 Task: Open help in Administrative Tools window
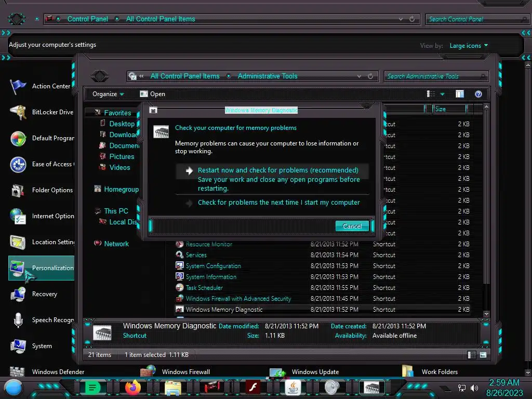(x=478, y=94)
